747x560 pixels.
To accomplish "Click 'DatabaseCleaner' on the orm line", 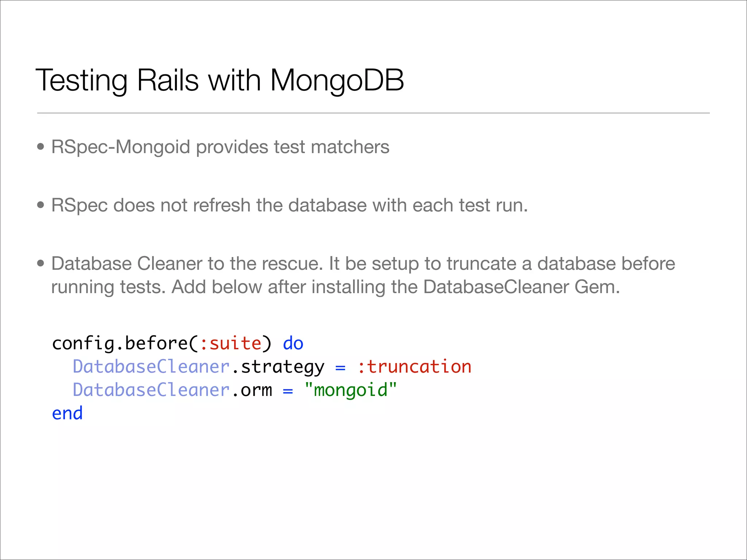I will [151, 390].
